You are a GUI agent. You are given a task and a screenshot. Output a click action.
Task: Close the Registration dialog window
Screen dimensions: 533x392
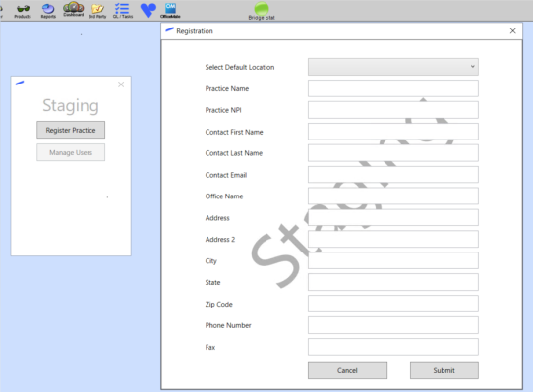[x=513, y=30]
